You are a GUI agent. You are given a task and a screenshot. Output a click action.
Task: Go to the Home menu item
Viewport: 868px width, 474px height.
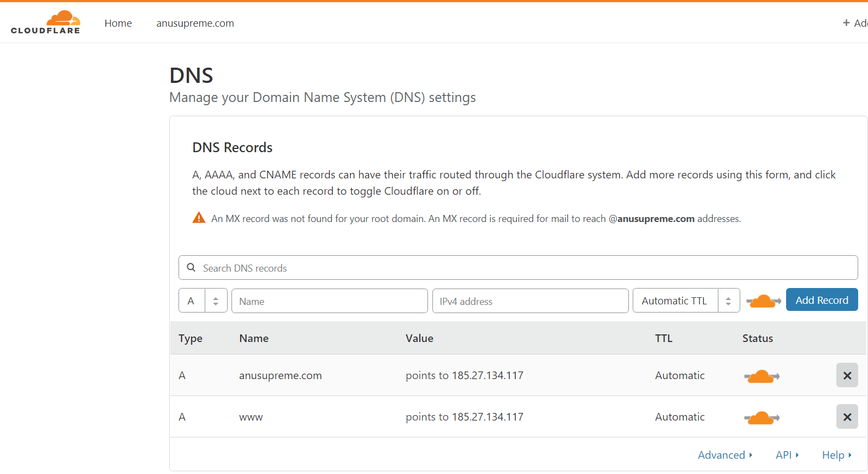118,23
